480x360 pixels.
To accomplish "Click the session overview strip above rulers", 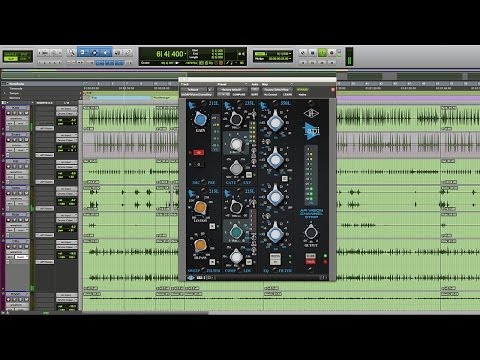I will 240,75.
